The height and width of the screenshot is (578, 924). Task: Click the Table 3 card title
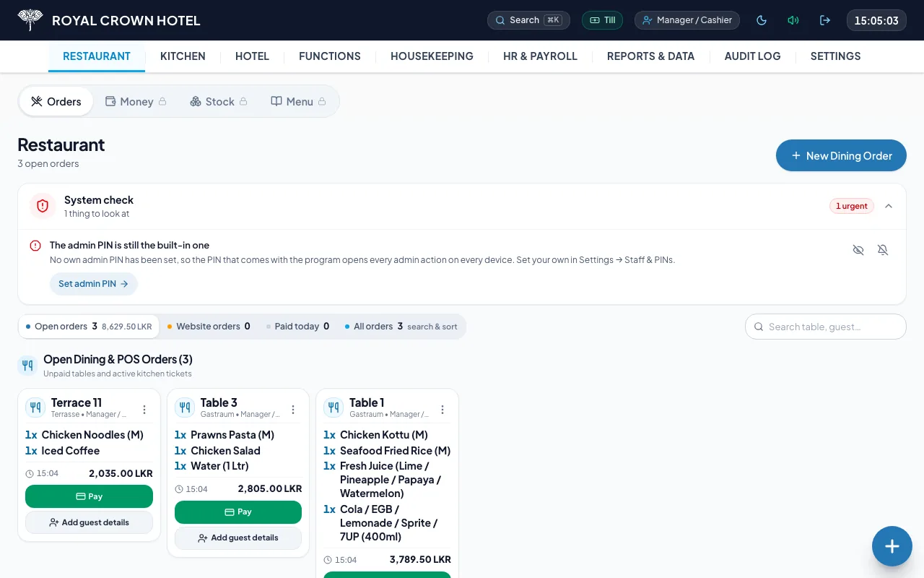219,402
